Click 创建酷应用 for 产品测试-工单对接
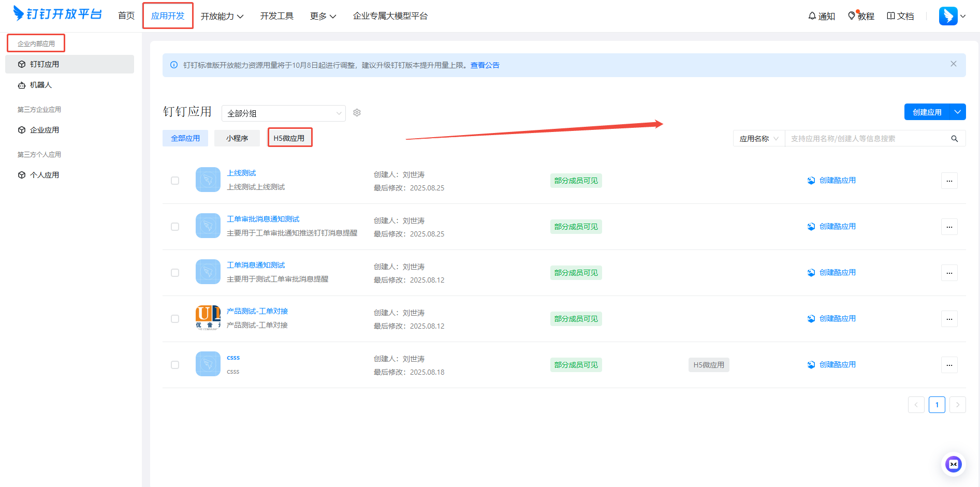 click(x=831, y=318)
